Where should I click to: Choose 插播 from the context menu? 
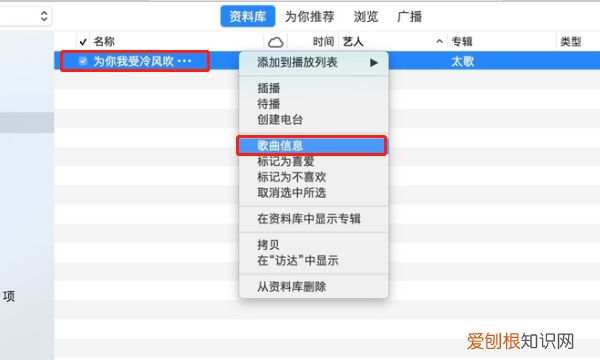tap(269, 88)
